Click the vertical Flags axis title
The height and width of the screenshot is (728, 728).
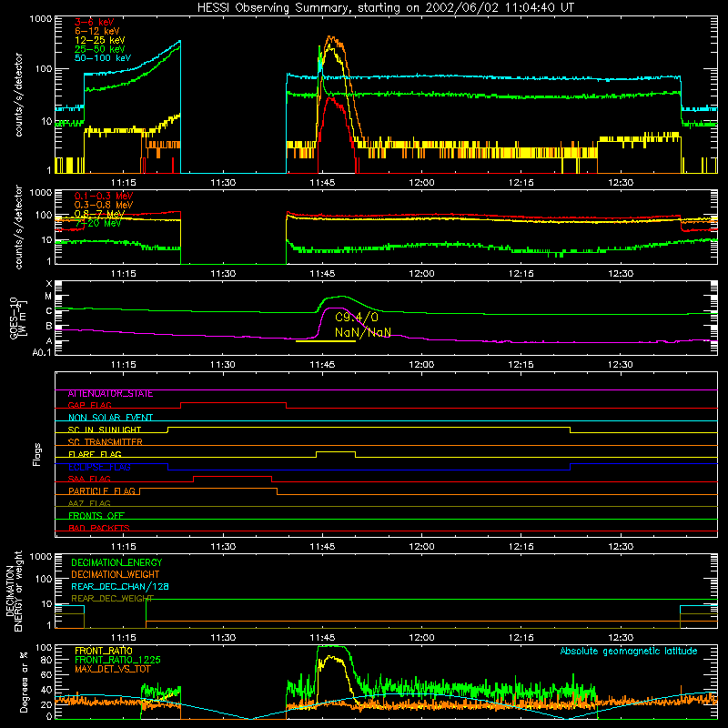tap(37, 454)
